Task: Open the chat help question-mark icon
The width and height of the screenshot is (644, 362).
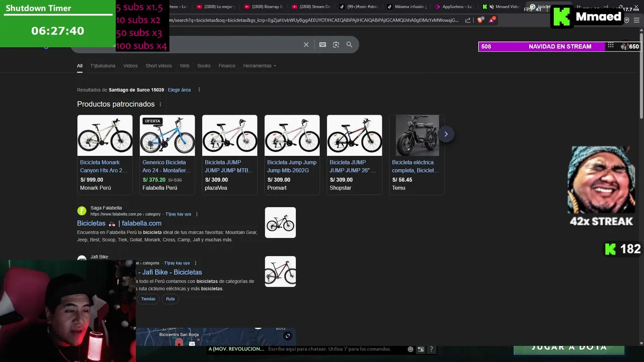Action: pyautogui.click(x=431, y=349)
